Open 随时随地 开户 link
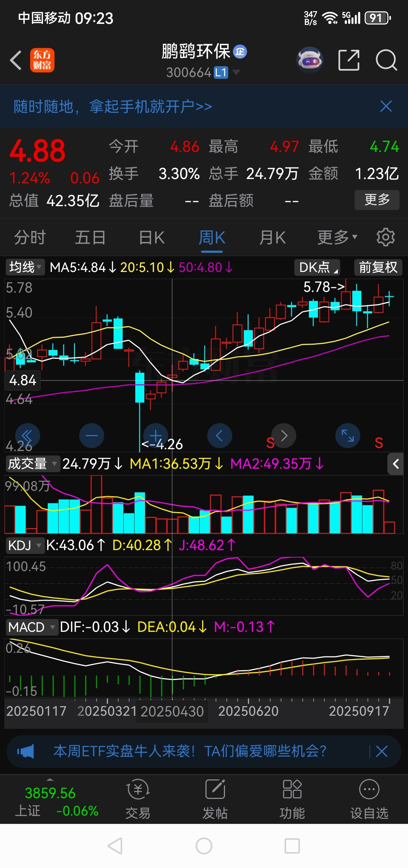The height and width of the screenshot is (868, 408). click(113, 106)
